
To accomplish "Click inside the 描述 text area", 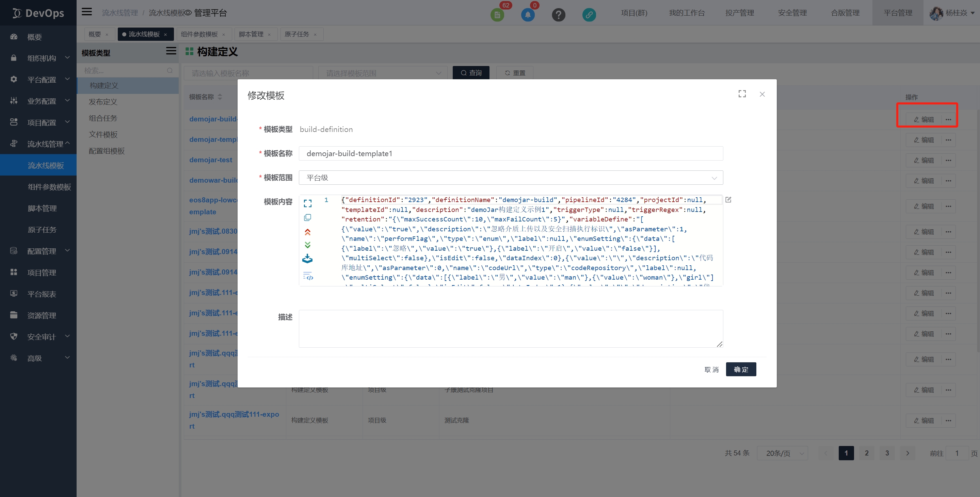I will [x=511, y=329].
